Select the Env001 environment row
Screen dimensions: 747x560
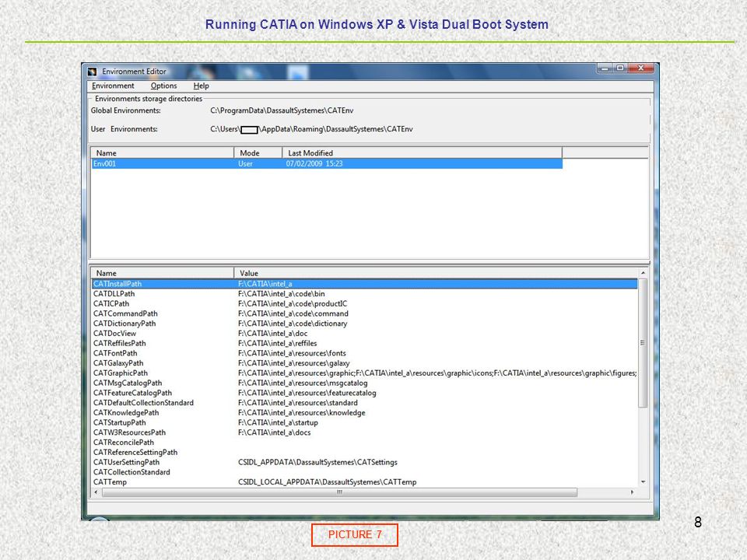coord(327,164)
